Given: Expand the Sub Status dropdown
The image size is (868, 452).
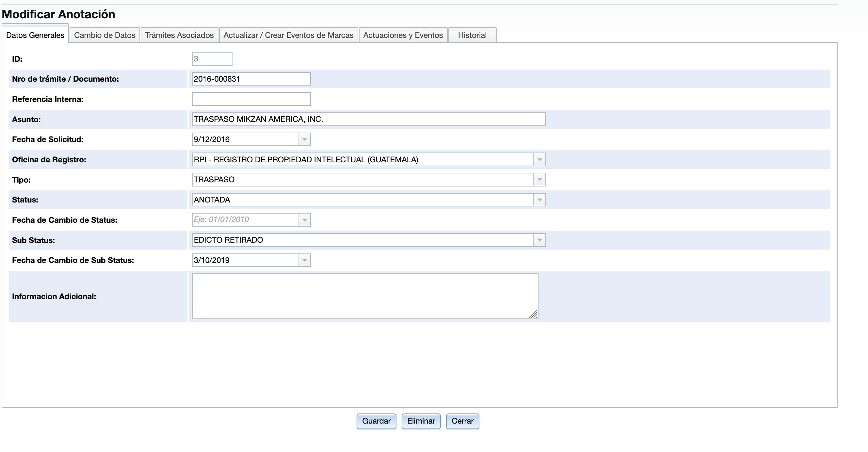Looking at the screenshot, I should click(x=539, y=240).
